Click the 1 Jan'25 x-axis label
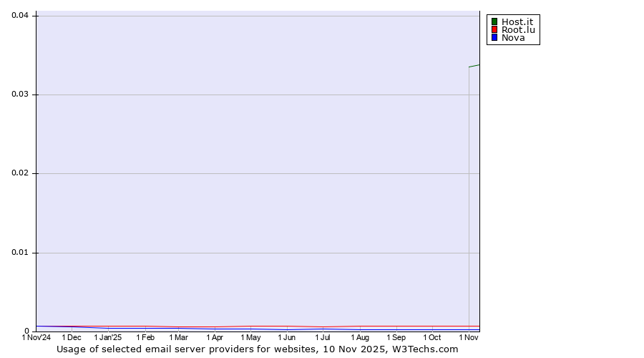The image size is (644, 358). click(x=107, y=337)
